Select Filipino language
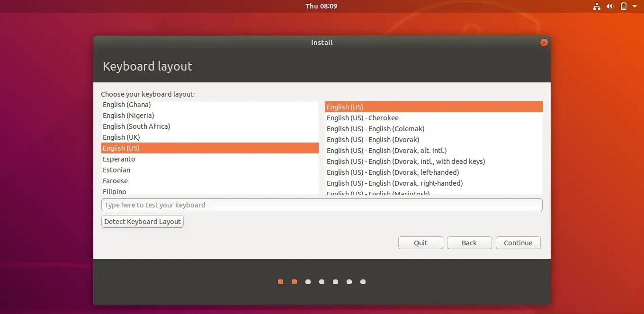Image resolution: width=644 pixels, height=314 pixels. tap(210, 191)
